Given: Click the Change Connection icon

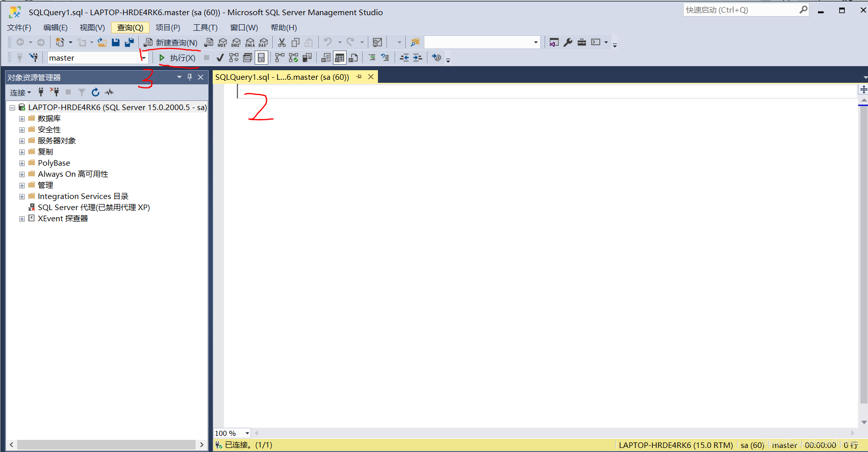Looking at the screenshot, I should pyautogui.click(x=33, y=58).
